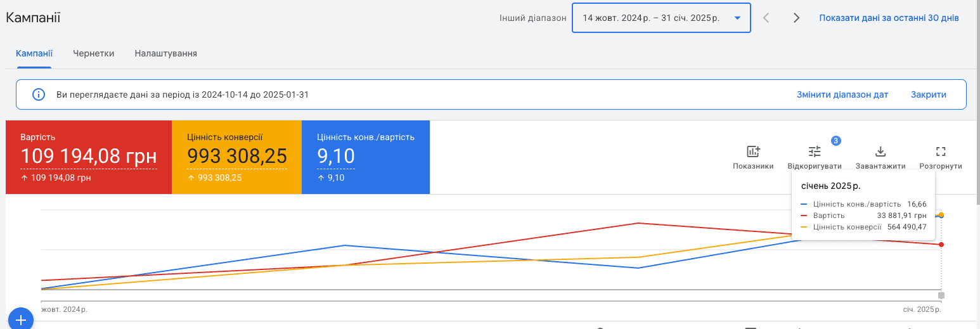Close the notice with Закрити
980x329 pixels.
pos(929,94)
